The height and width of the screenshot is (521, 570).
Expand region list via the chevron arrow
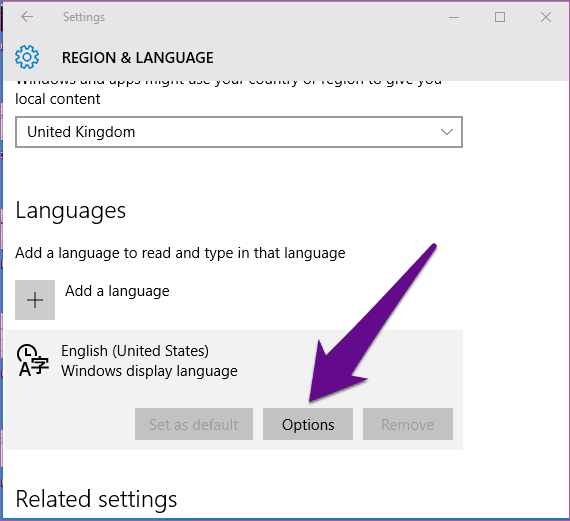pyautogui.click(x=447, y=132)
